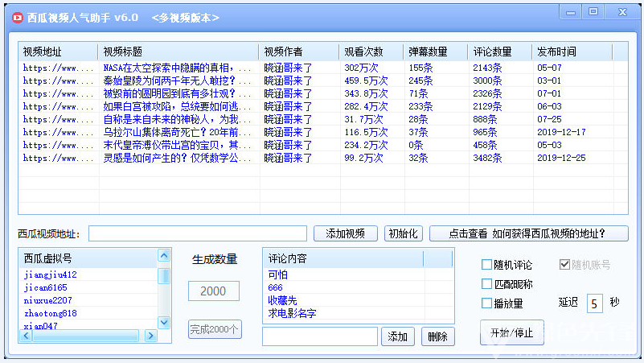This screenshot has height=363, width=644.
Task: Select the 如果白宫被攻陷 video row
Action: [x=323, y=106]
